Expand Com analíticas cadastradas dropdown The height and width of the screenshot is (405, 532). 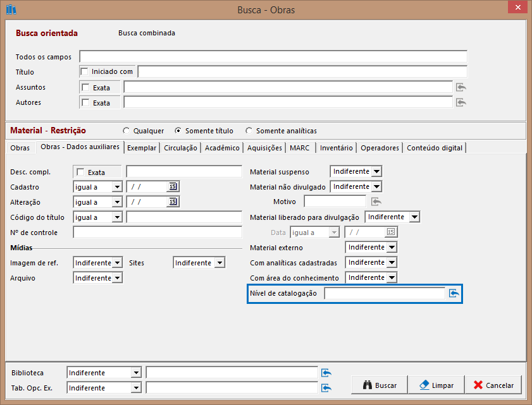(392, 262)
